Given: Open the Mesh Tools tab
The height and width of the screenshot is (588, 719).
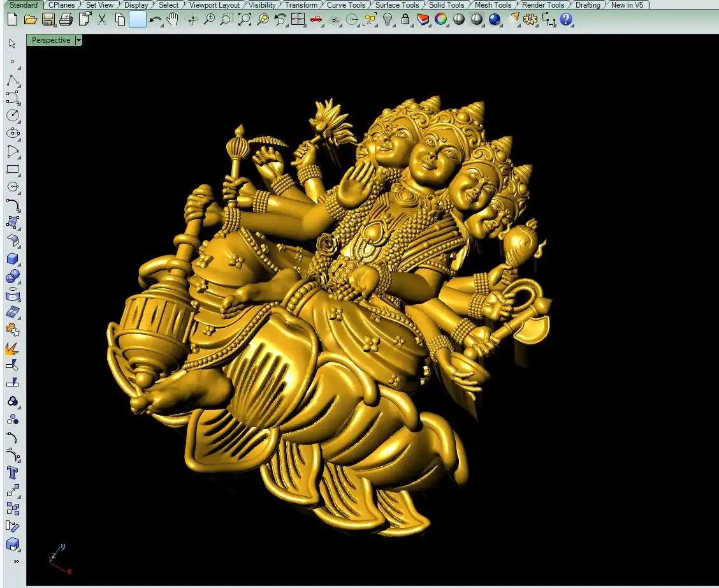Looking at the screenshot, I should [493, 4].
